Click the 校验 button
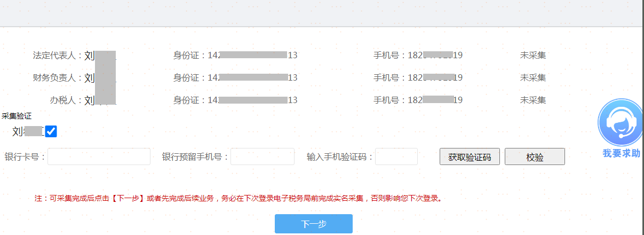Image resolution: width=644 pixels, height=235 pixels. [534, 157]
